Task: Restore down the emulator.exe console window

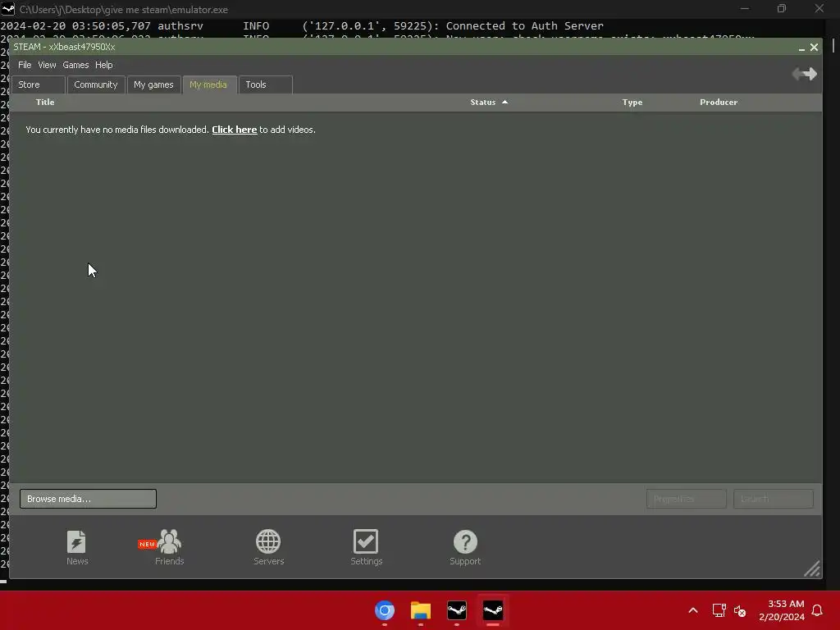Action: [782, 8]
